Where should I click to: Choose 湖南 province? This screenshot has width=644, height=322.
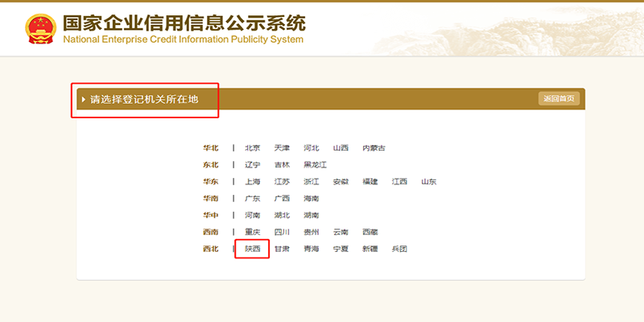(x=312, y=215)
